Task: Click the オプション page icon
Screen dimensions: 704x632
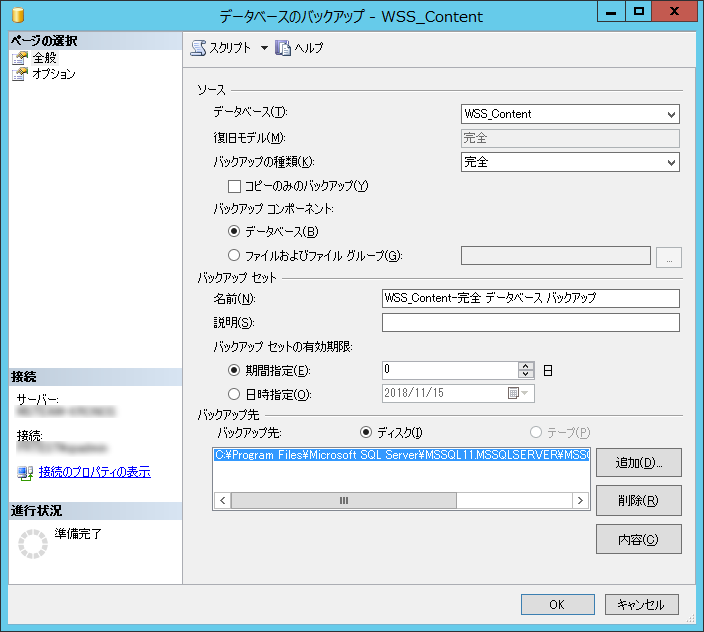Action: (x=20, y=74)
